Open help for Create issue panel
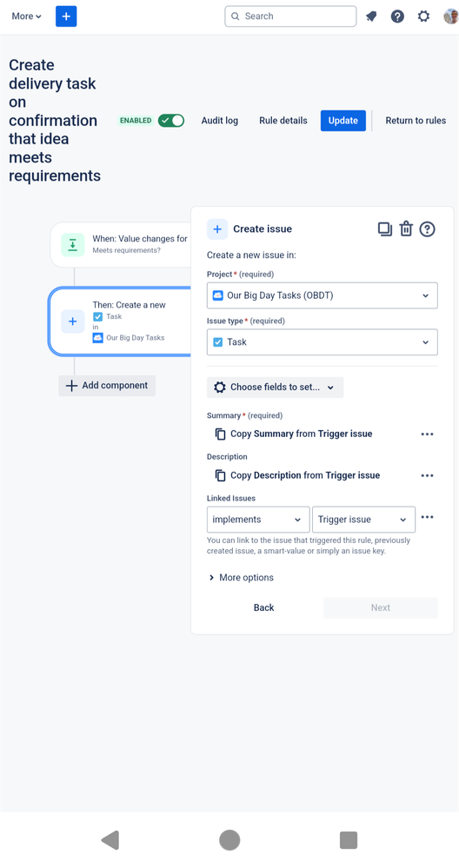The image size is (459, 868). point(427,229)
